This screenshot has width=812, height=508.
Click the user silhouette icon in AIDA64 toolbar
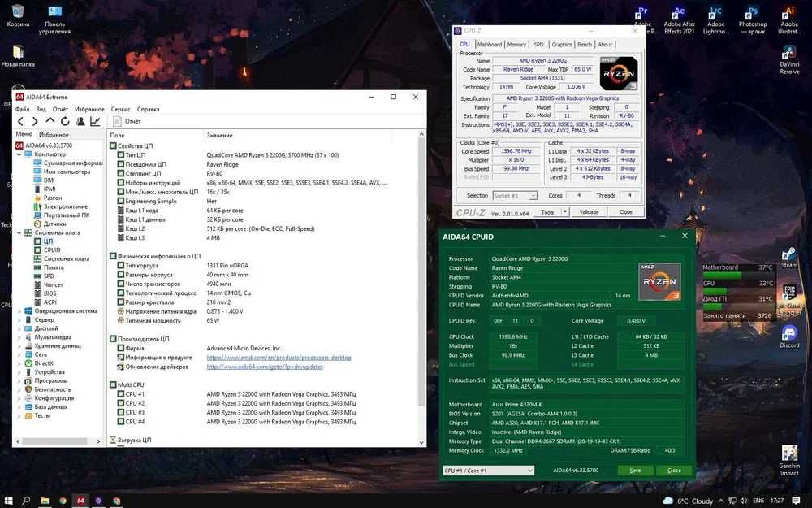pyautogui.click(x=80, y=121)
